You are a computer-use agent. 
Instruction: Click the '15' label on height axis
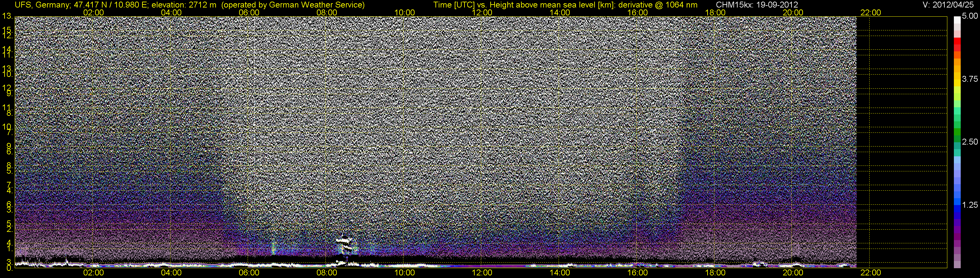pyautogui.click(x=8, y=29)
